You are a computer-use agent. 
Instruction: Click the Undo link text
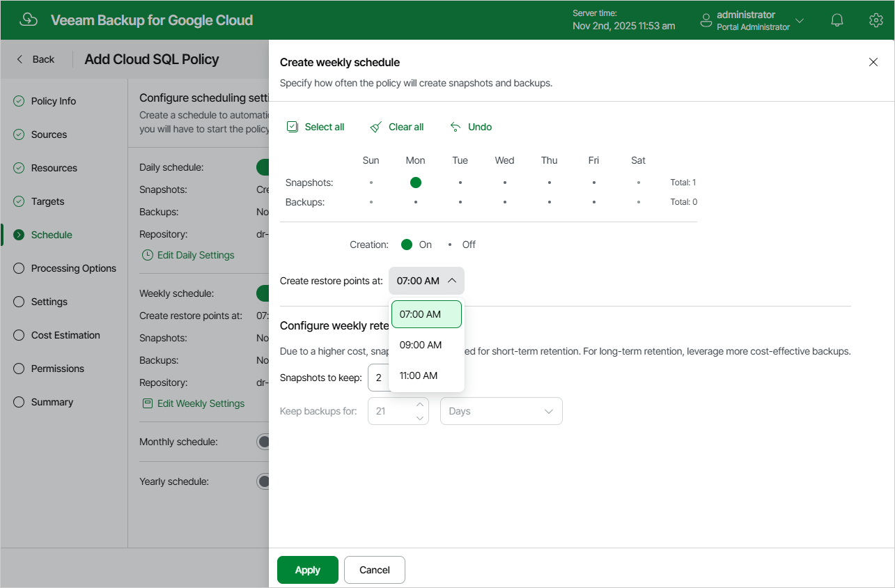point(480,127)
